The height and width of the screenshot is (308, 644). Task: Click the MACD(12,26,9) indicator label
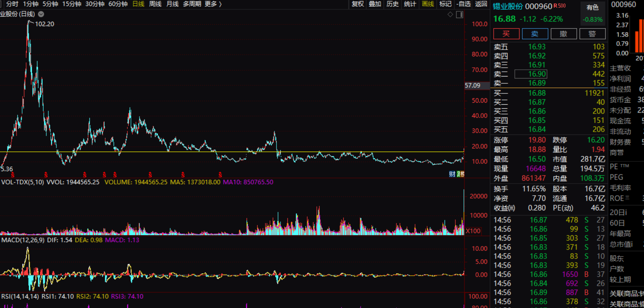coord(23,240)
